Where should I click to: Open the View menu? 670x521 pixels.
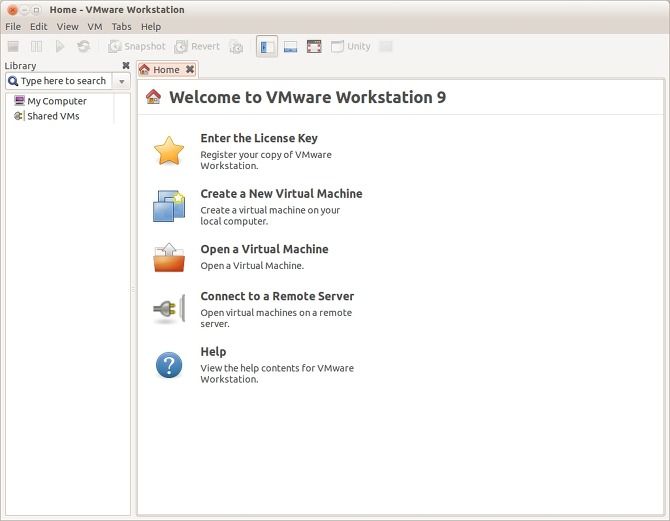coord(68,26)
